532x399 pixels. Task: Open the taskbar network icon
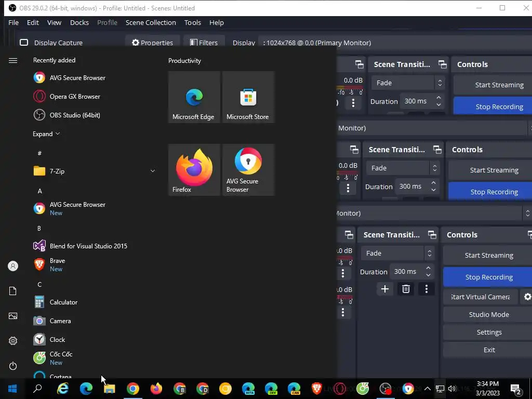tap(440, 389)
